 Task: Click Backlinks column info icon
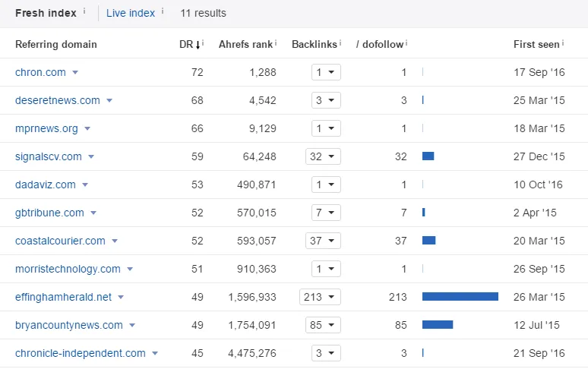point(340,43)
